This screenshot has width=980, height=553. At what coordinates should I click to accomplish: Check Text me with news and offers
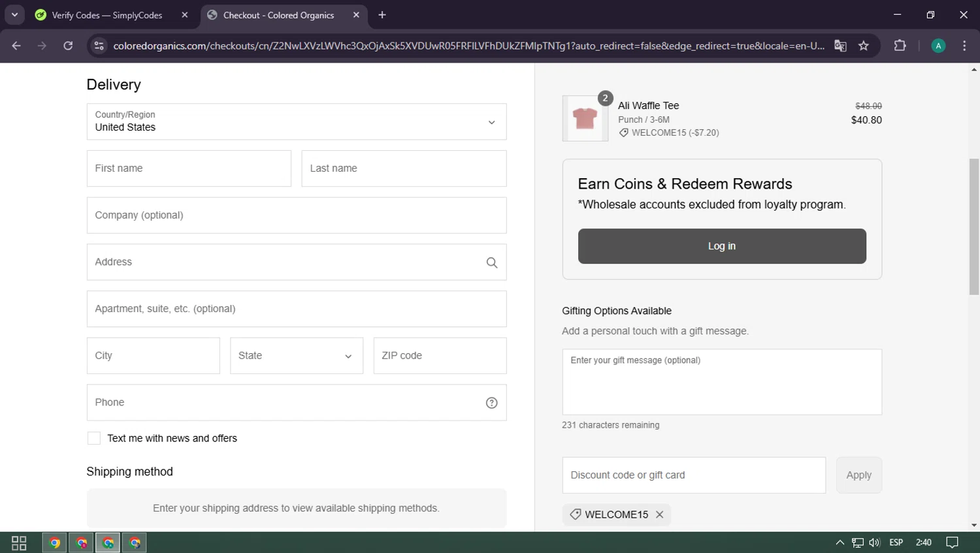click(94, 438)
